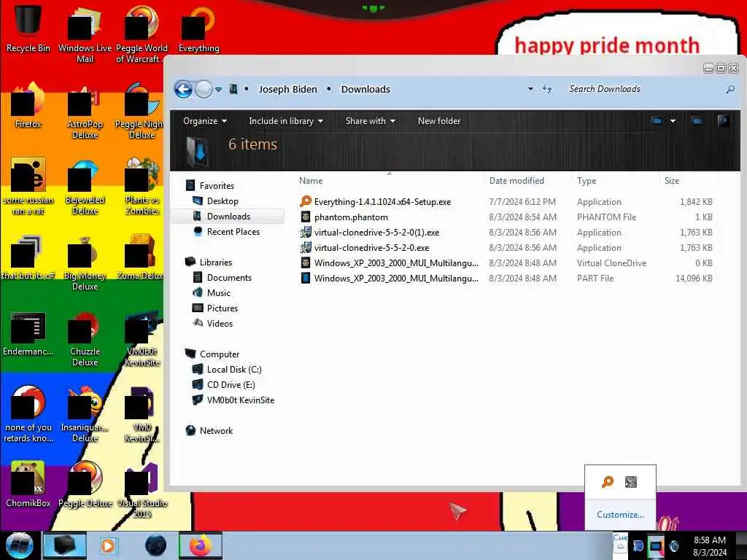
Task: Open CD Drive (E:)
Action: pyautogui.click(x=231, y=384)
